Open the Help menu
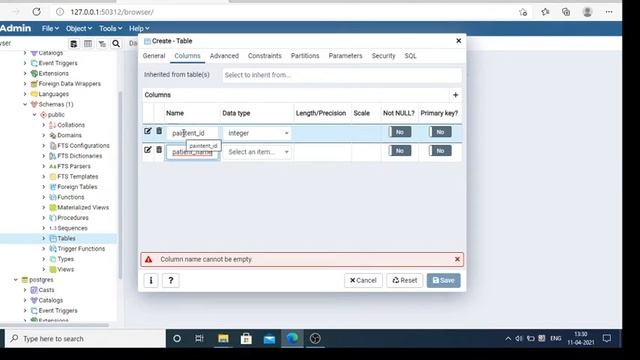The image size is (640, 360). (x=139, y=29)
